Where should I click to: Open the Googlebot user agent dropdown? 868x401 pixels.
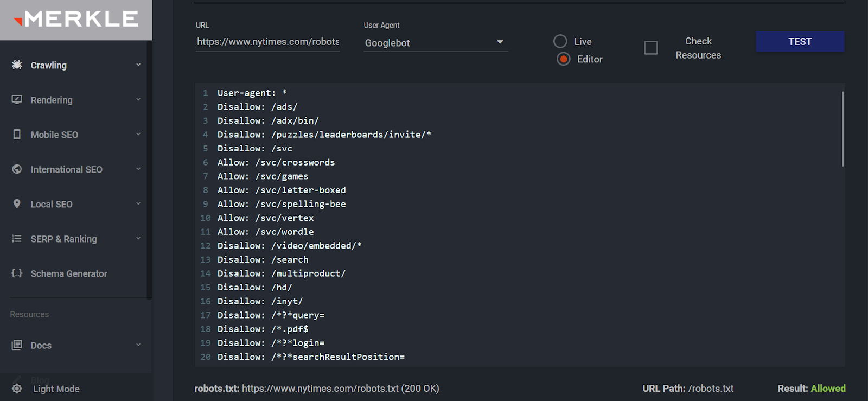[x=436, y=42]
